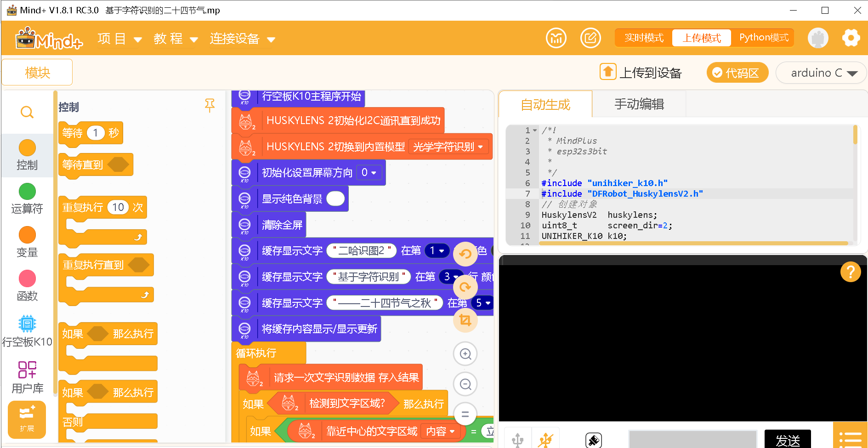Open the 教程 tutorial menu
The width and height of the screenshot is (868, 448).
coord(176,39)
